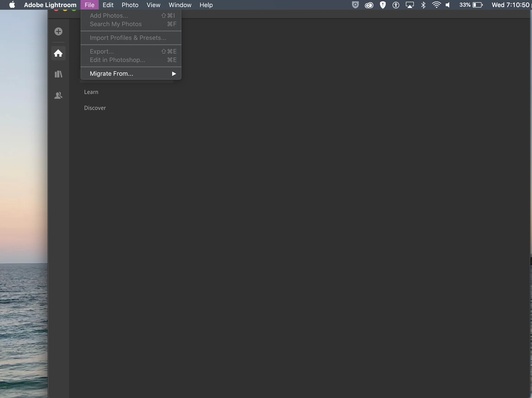This screenshot has width=532, height=398.
Task: Click the AirPlay display icon
Action: 410,5
